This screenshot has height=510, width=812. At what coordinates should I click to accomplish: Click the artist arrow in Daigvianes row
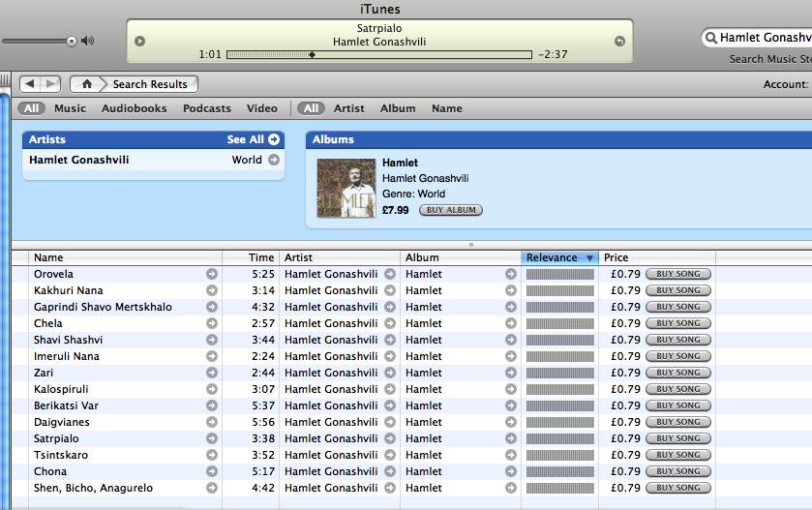click(390, 422)
